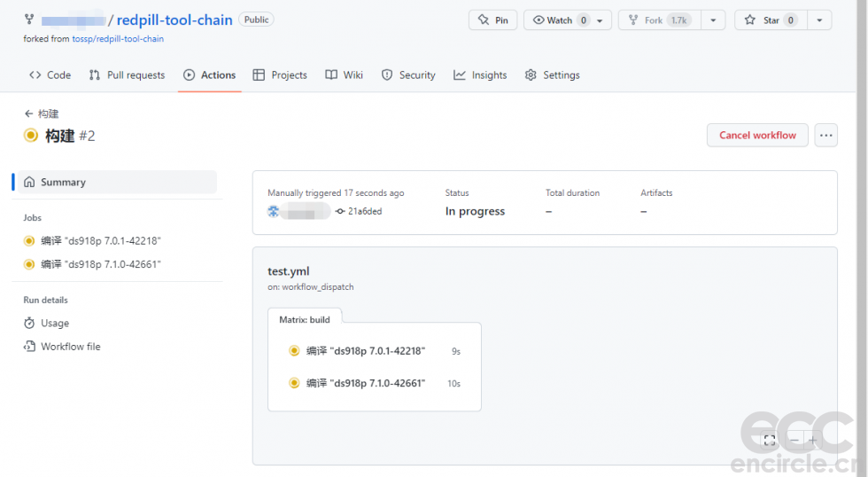Click the Public visibility badge

click(256, 20)
